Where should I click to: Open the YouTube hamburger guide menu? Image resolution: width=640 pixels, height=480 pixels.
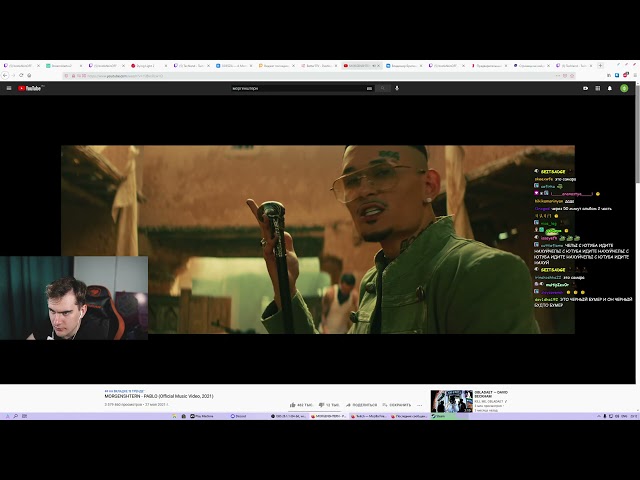coord(9,88)
